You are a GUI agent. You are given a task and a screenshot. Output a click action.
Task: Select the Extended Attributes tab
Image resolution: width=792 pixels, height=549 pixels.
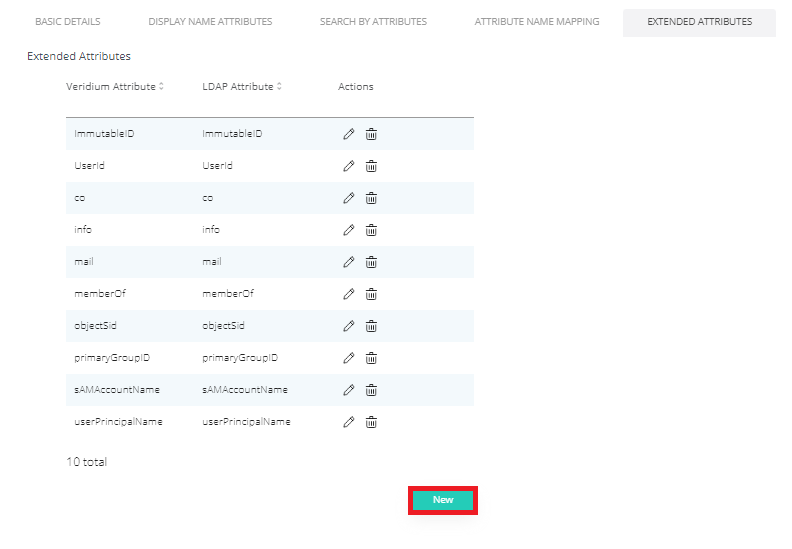point(699,22)
